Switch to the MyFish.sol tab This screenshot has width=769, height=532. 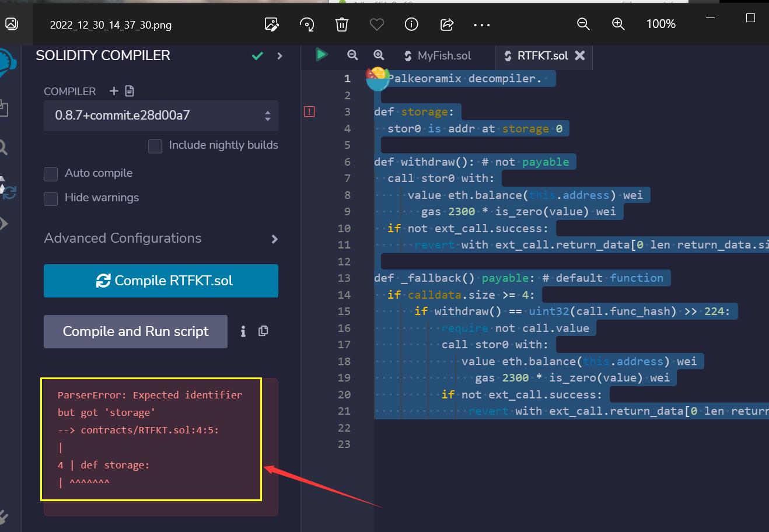(x=438, y=55)
